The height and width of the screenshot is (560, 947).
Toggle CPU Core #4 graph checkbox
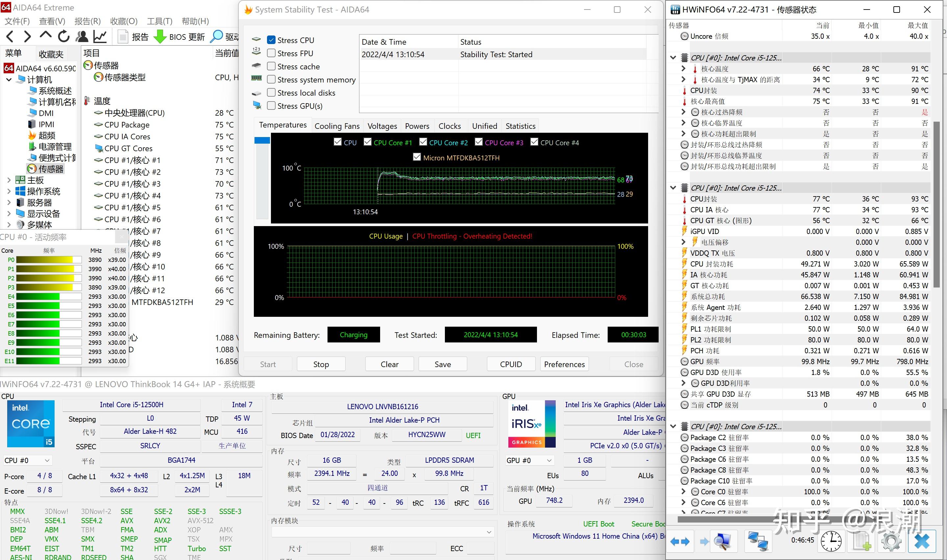[534, 142]
